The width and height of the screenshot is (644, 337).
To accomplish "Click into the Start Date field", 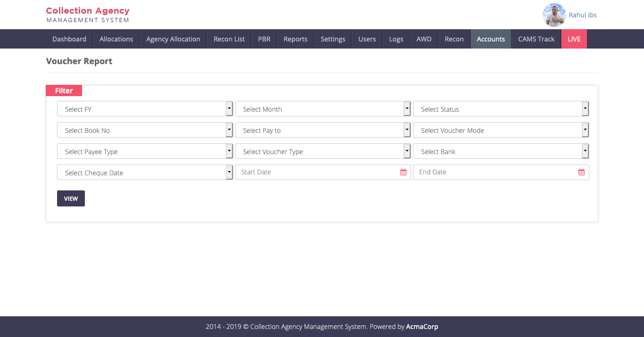I will click(316, 173).
